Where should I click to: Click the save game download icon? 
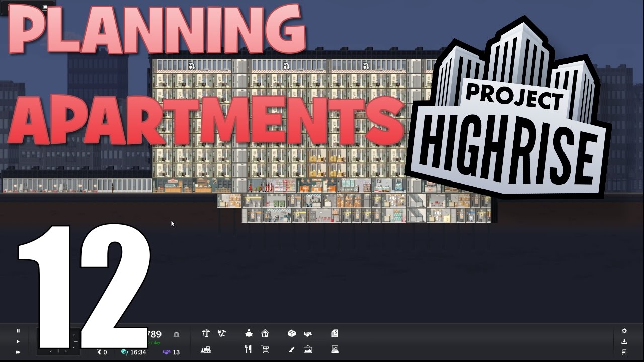point(624,341)
